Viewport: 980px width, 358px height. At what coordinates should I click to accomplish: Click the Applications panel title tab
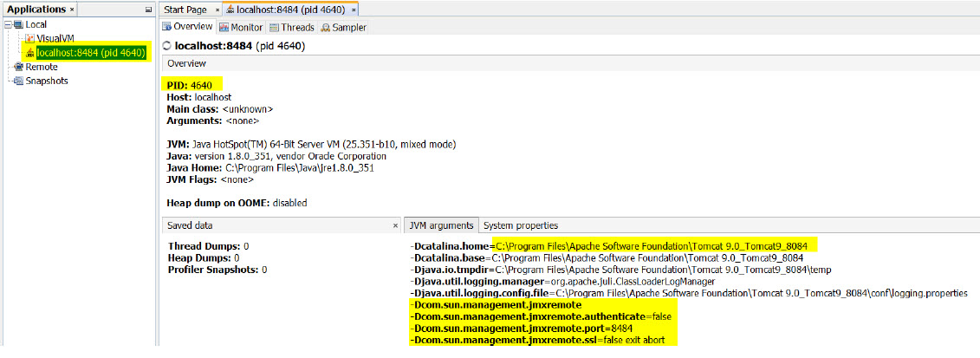coord(40,10)
